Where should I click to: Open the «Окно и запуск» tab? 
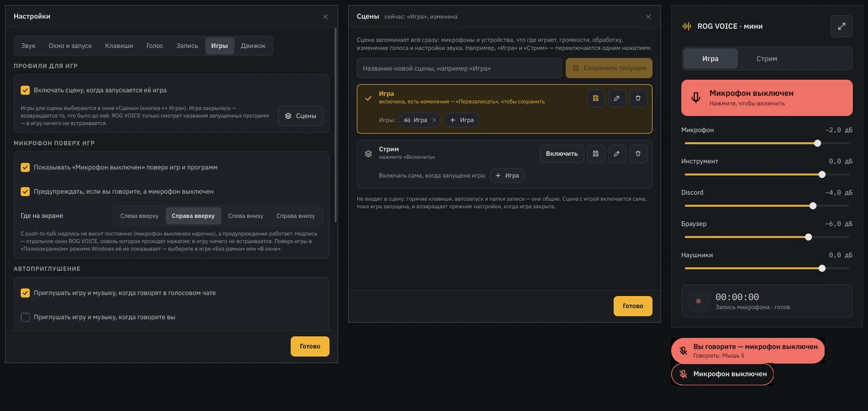point(70,46)
